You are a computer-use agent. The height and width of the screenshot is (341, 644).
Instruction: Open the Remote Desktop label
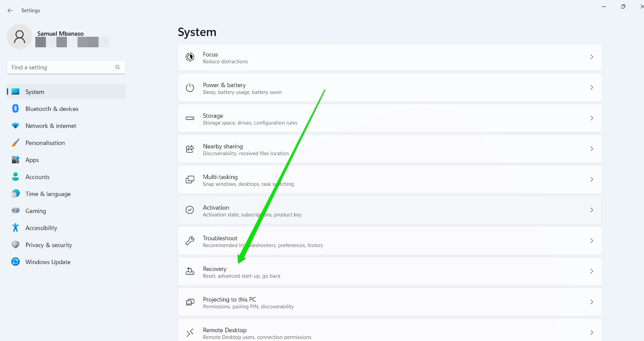click(x=225, y=330)
